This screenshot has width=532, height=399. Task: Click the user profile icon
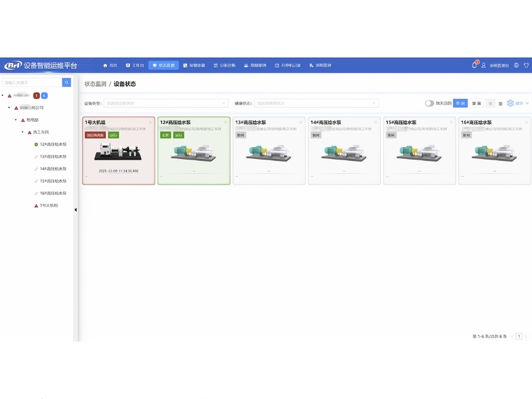click(x=484, y=66)
